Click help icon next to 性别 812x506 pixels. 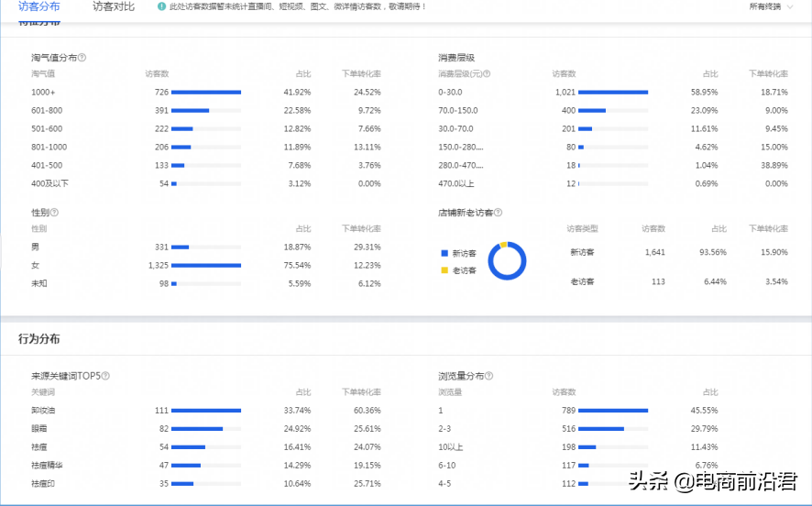click(54, 213)
